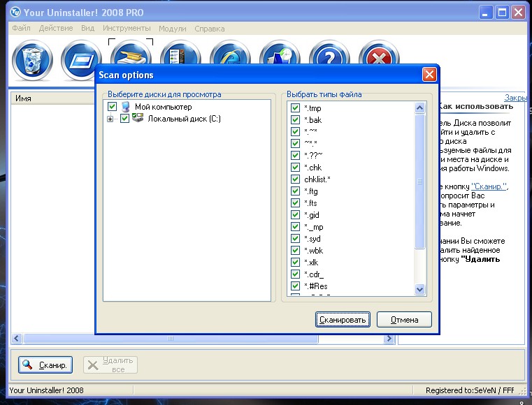
Task: Click the My Computer icon in drive tree
Action: point(126,107)
